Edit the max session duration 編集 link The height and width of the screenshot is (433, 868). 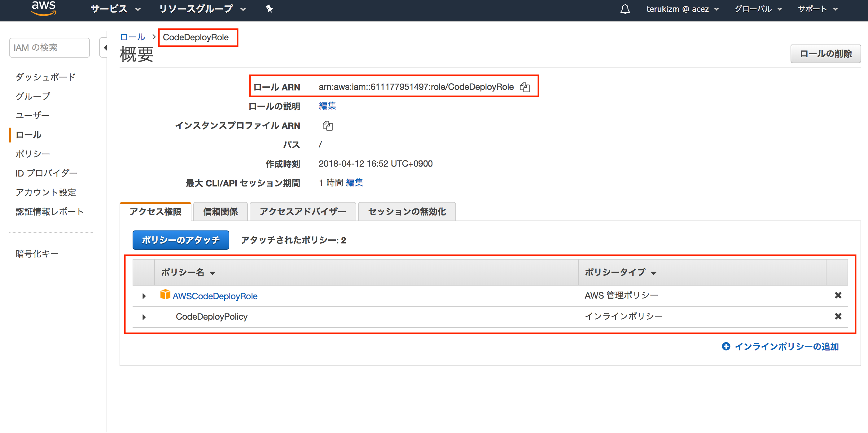tap(354, 183)
